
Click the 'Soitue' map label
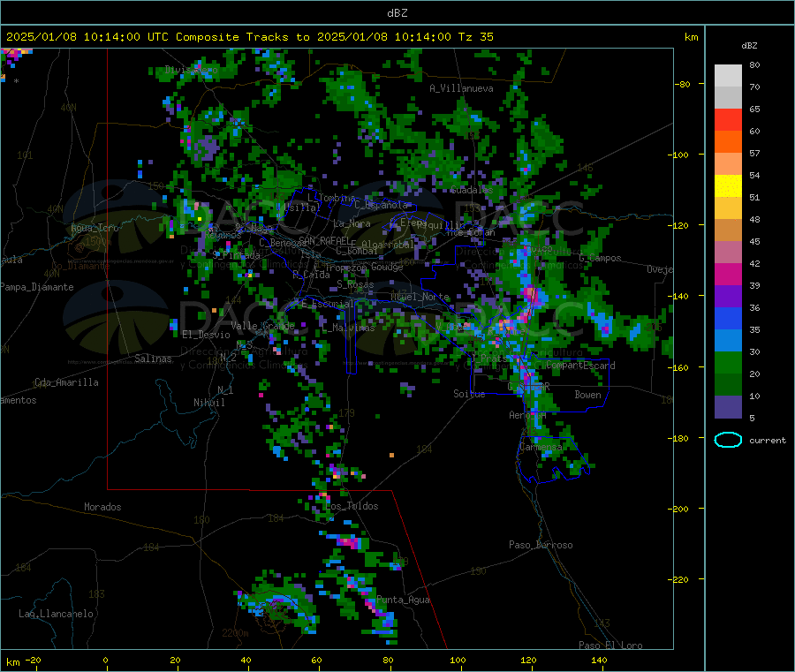point(469,394)
